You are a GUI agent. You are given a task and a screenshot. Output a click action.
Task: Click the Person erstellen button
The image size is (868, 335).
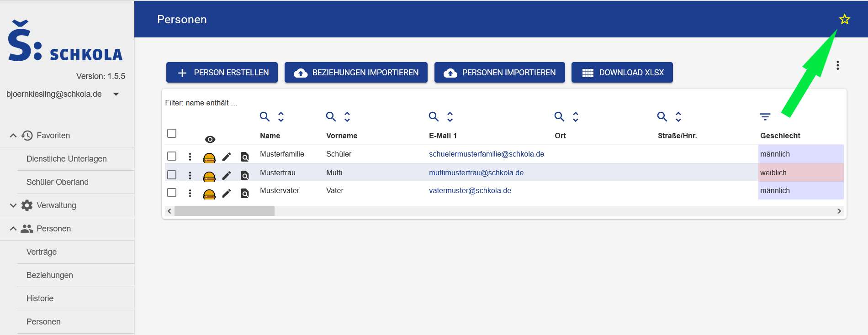(222, 73)
